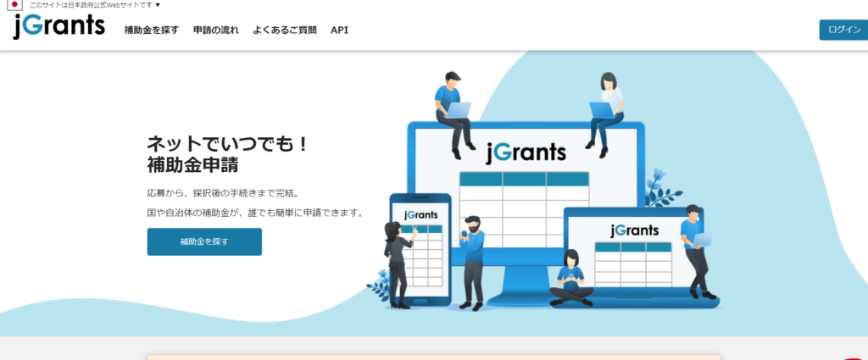Click the peach notice banner at page bottom
Screen dimensions: 868x360
[x=434, y=357]
